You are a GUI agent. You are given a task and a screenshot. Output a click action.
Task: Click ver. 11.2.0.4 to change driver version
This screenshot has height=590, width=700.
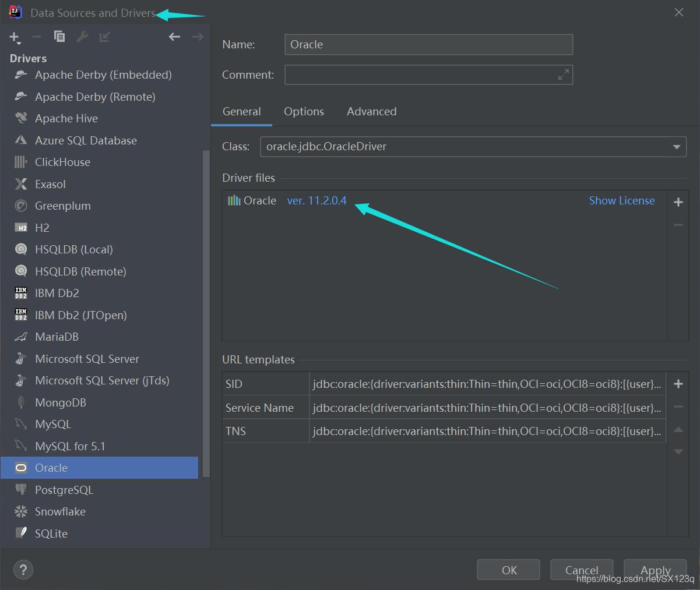(x=316, y=200)
